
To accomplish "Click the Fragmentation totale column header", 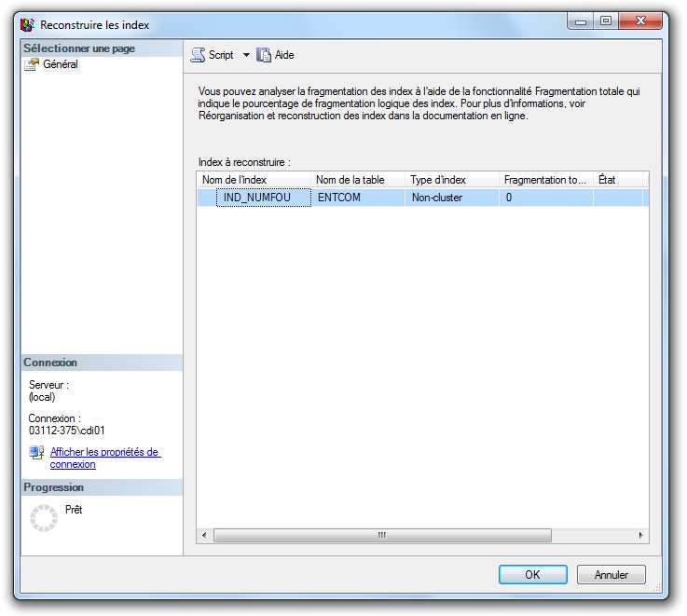I will pos(545,180).
